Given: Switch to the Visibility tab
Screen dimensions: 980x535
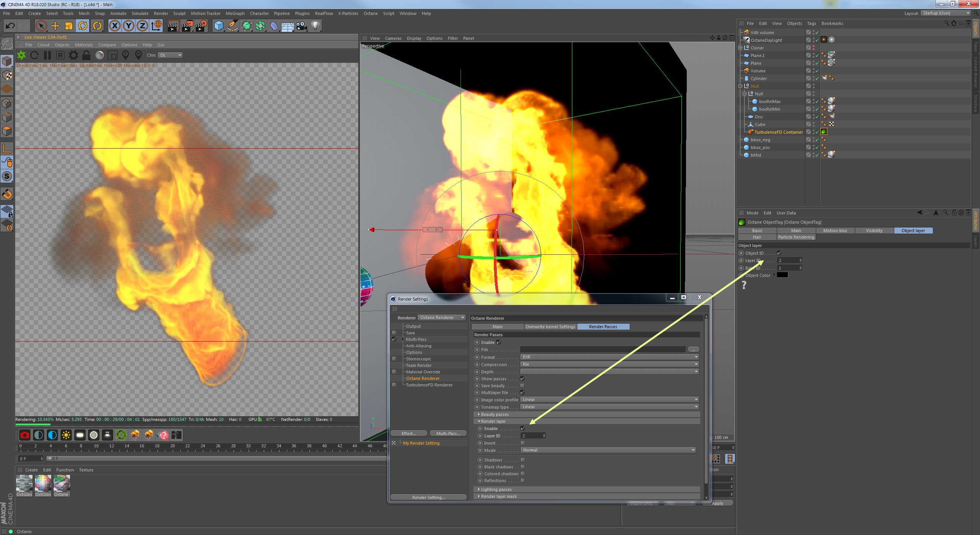Looking at the screenshot, I should pos(874,231).
